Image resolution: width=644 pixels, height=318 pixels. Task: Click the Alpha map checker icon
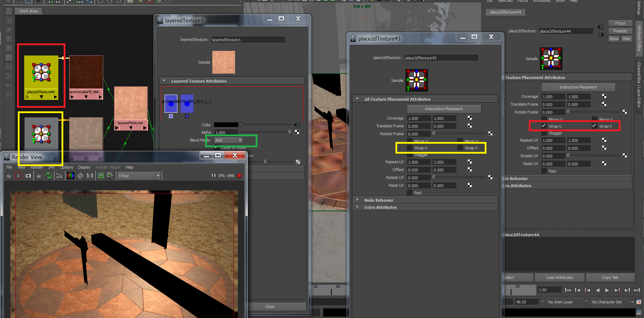click(297, 132)
